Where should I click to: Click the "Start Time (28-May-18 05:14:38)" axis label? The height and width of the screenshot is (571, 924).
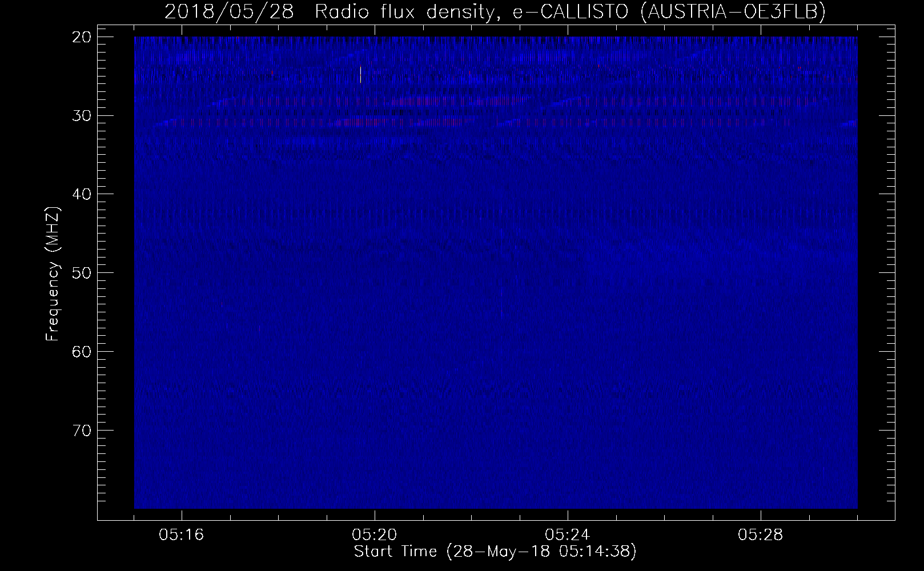(x=495, y=552)
